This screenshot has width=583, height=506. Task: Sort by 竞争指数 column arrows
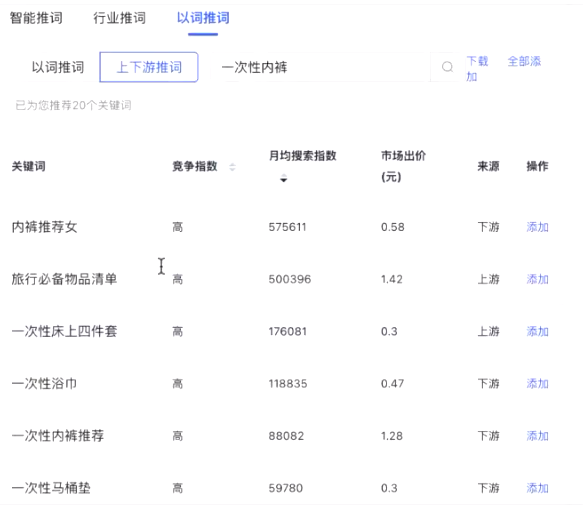pos(232,167)
